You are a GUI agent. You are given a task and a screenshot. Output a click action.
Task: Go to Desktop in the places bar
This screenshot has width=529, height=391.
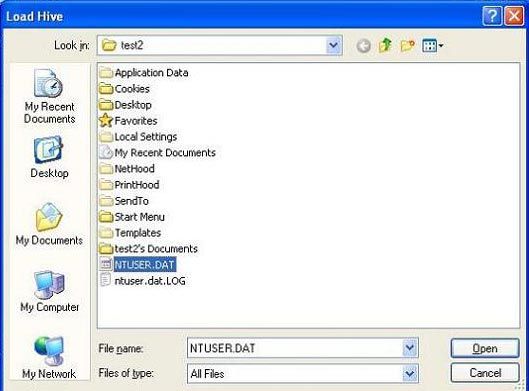49,157
